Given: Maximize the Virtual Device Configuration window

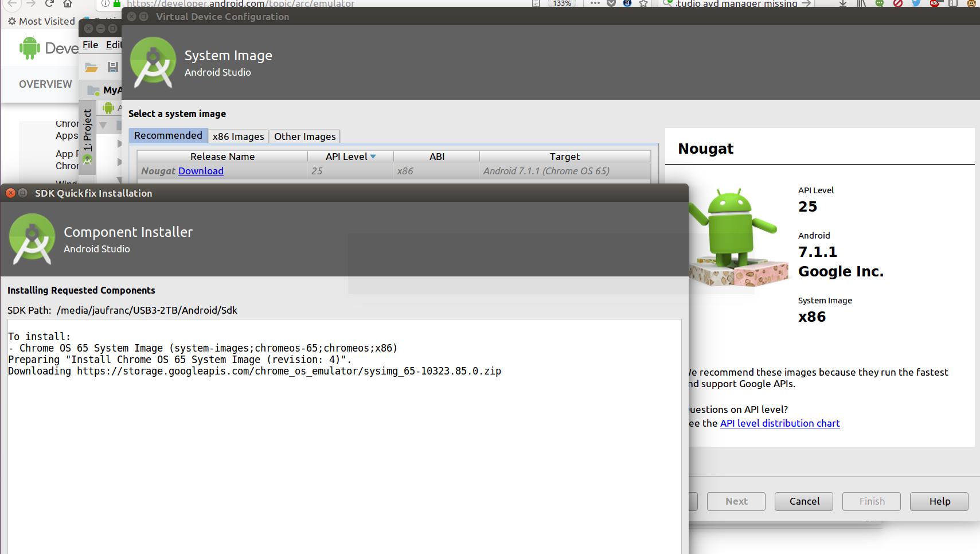Looking at the screenshot, I should tap(144, 17).
